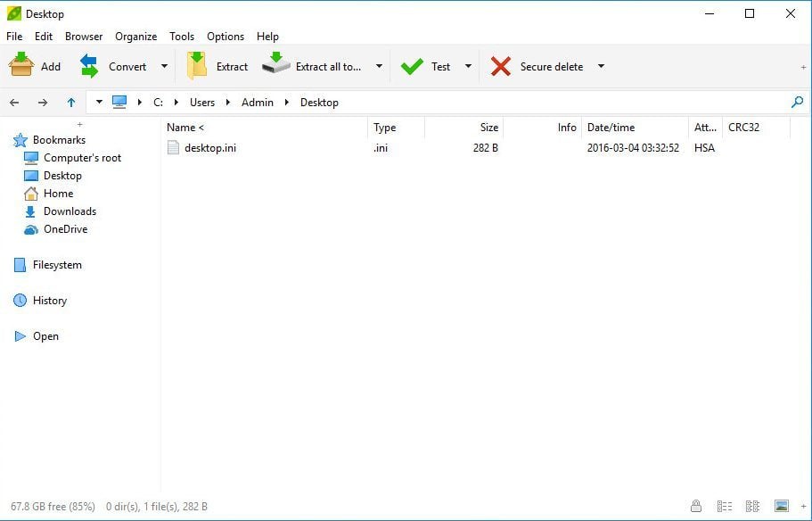Open the Organize menu
This screenshot has height=521, width=812.
click(x=135, y=37)
